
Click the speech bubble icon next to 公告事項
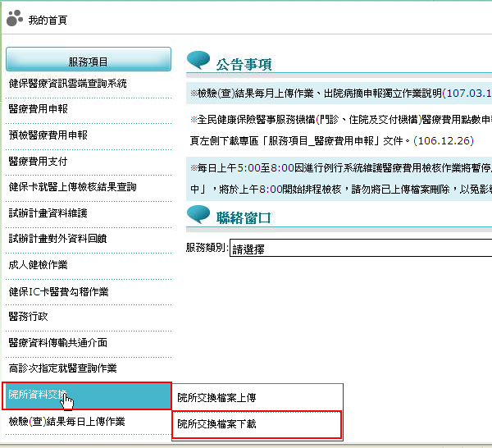[x=198, y=62]
